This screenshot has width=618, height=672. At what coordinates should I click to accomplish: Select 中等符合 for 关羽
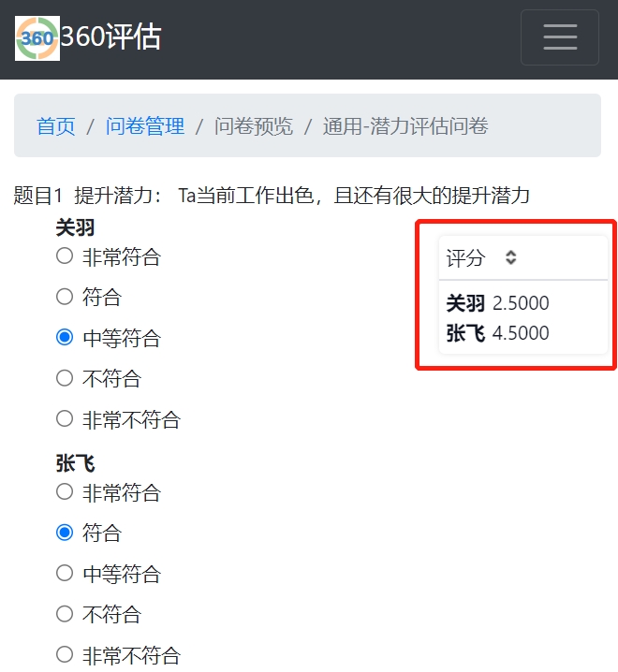point(65,337)
